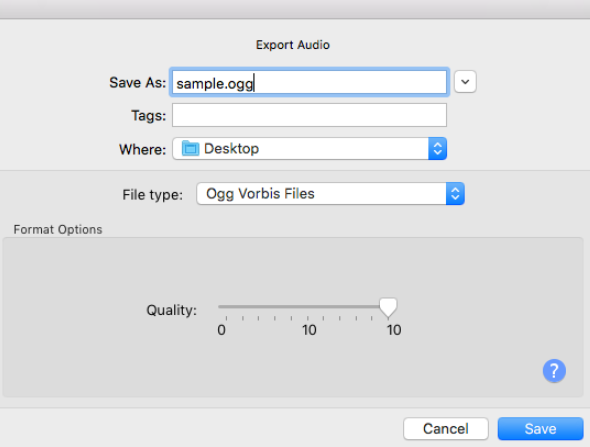Screen dimensions: 590x447
Task: Click the Save As label
Action: coord(137,82)
